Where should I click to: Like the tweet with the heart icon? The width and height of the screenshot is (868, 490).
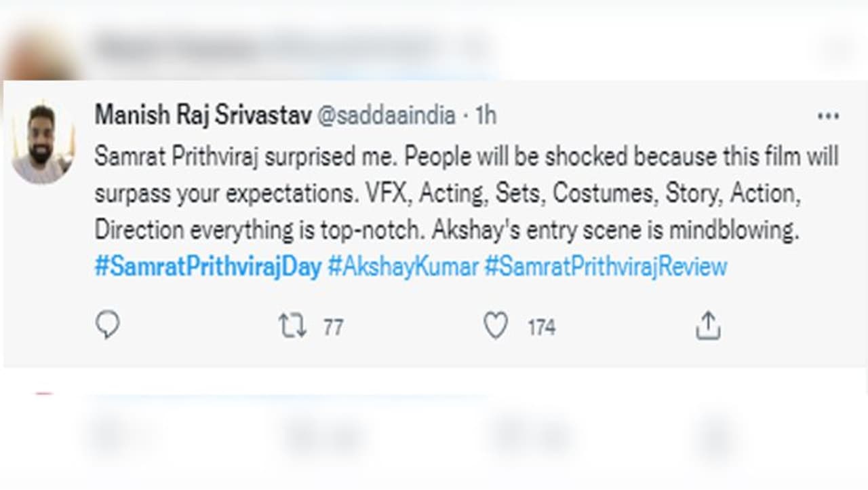496,326
